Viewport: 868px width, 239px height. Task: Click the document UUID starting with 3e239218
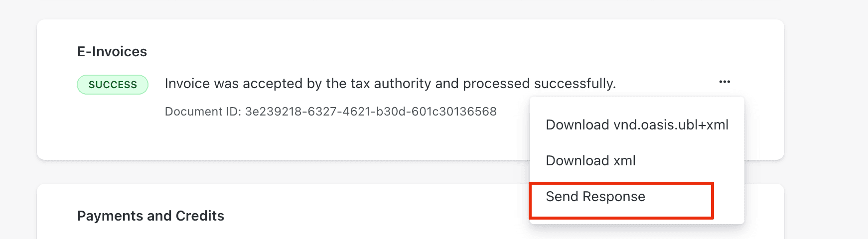pos(371,112)
